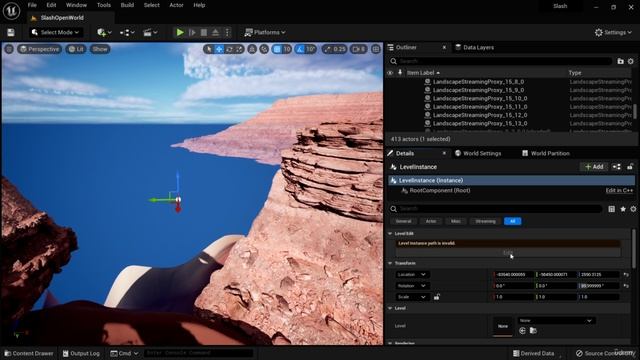
Task: Choose the rotate objects tool
Action: pos(229,49)
